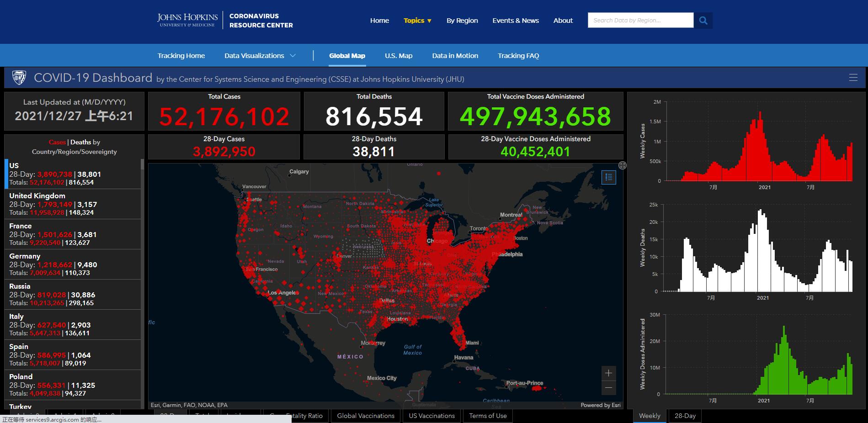Click the 28-Day Cases value 3,892,950
This screenshot has width=868, height=423.
coord(224,152)
